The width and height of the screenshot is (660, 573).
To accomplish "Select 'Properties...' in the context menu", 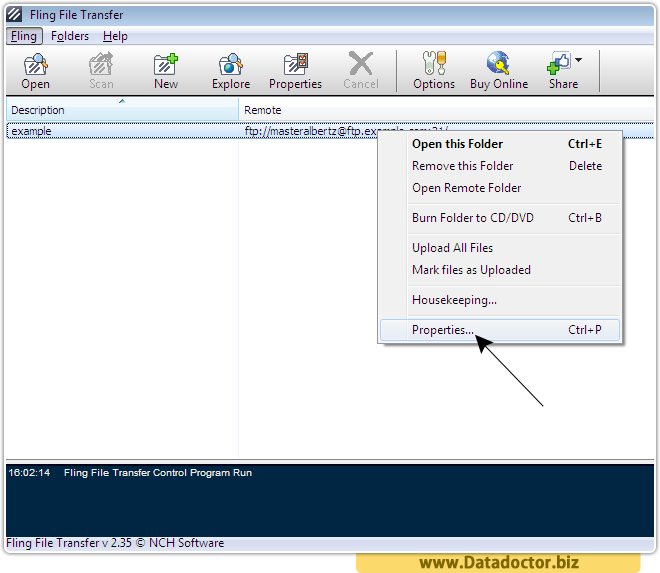I will coord(500,330).
